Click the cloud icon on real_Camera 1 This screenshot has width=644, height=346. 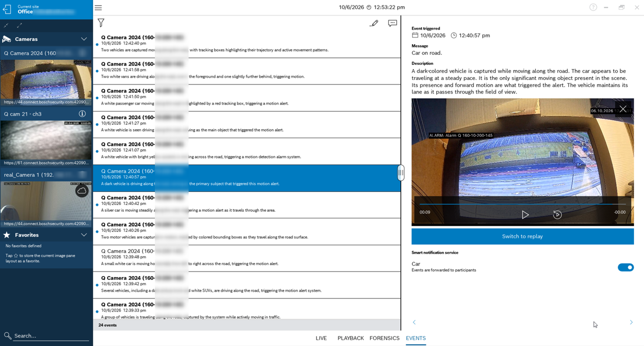pyautogui.click(x=82, y=191)
